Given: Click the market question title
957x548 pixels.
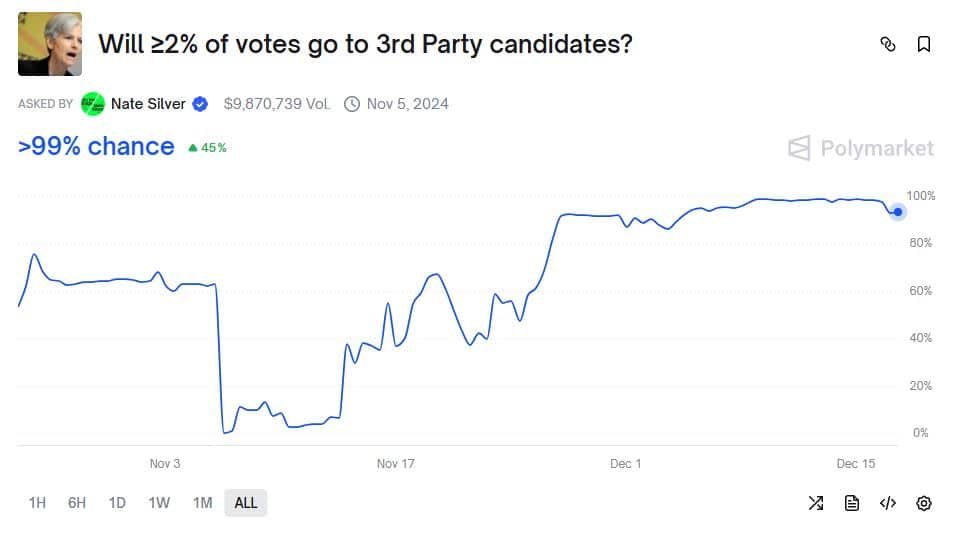Looking at the screenshot, I should (365, 44).
